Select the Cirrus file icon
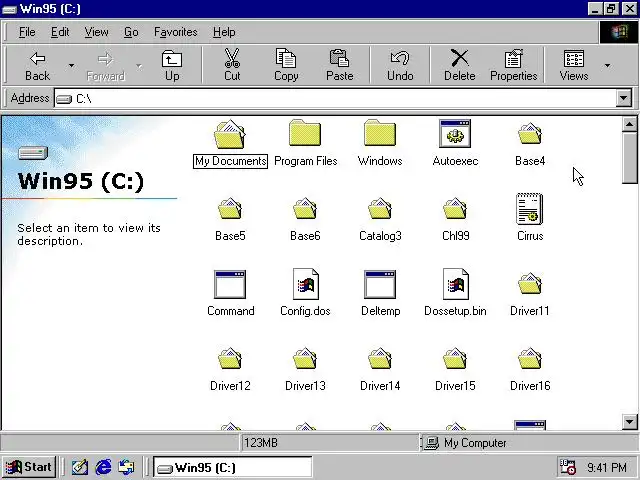The width and height of the screenshot is (640, 480). point(529,209)
